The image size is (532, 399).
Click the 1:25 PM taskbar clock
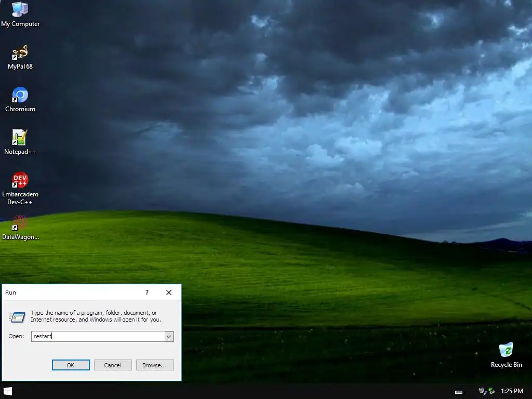(x=512, y=391)
